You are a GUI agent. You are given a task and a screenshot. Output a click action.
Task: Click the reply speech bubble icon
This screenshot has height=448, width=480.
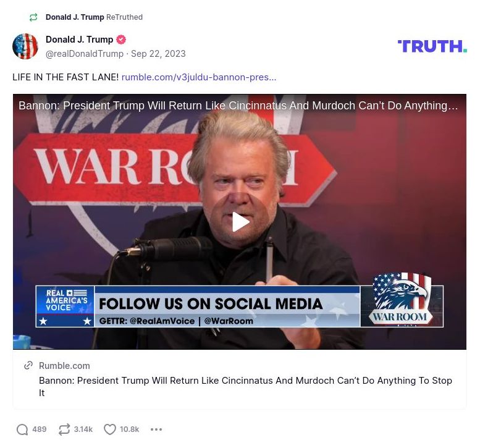click(22, 429)
